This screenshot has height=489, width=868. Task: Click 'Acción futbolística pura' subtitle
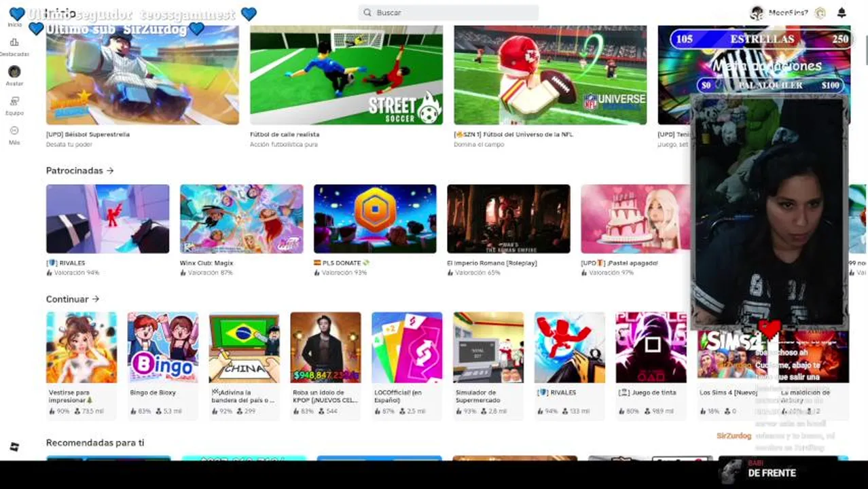click(283, 145)
